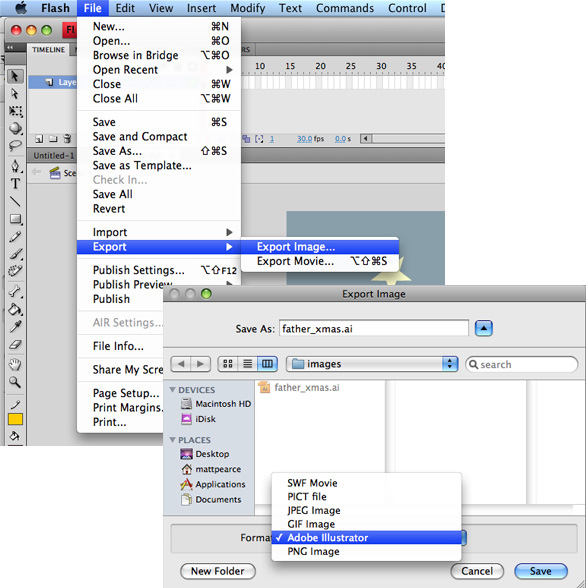The image size is (586, 588).
Task: Select the Deco tool
Action: click(15, 271)
